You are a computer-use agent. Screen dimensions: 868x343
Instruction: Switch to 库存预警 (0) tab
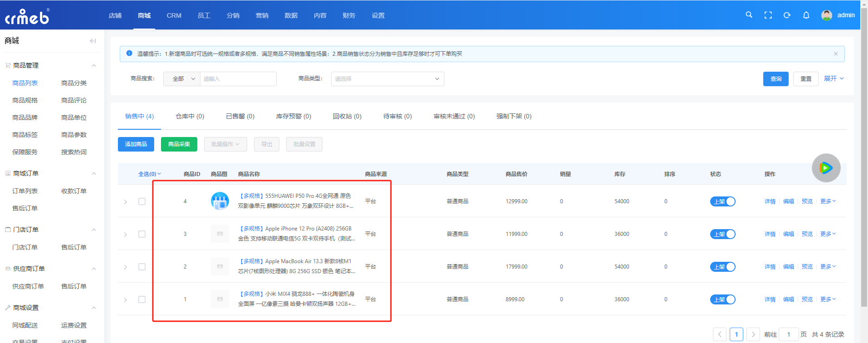click(294, 116)
